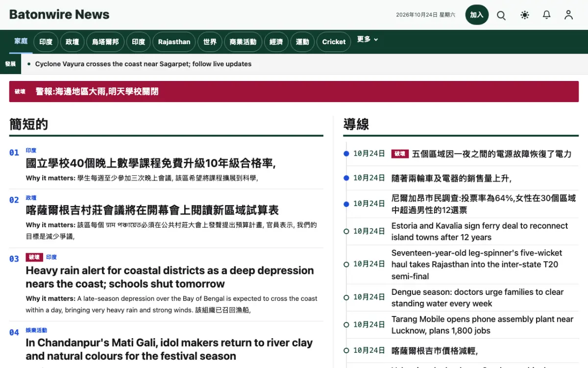Open the Estoria and Kavalia ferry deal item
Image resolution: width=588 pixels, height=368 pixels.
pyautogui.click(x=480, y=232)
